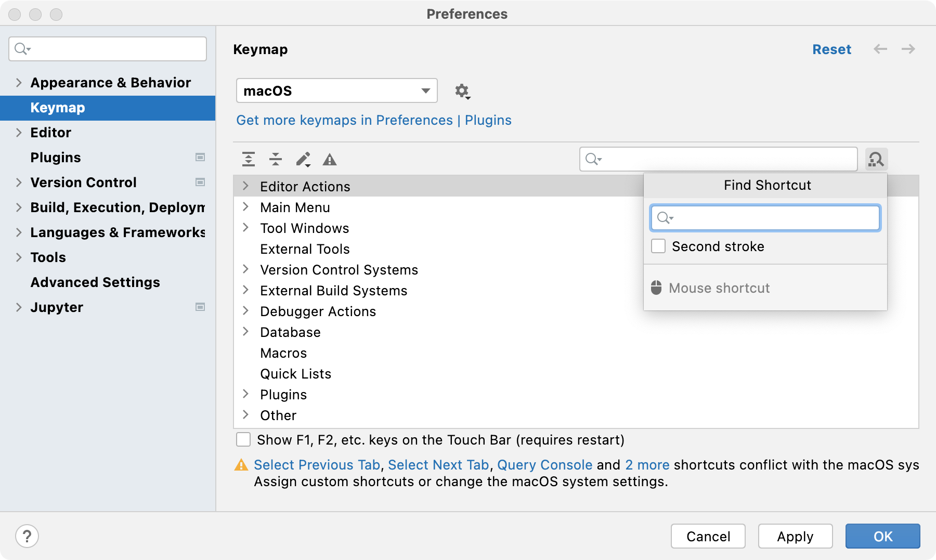The height and width of the screenshot is (560, 936).
Task: Click the Mouse shortcut icon
Action: point(657,288)
